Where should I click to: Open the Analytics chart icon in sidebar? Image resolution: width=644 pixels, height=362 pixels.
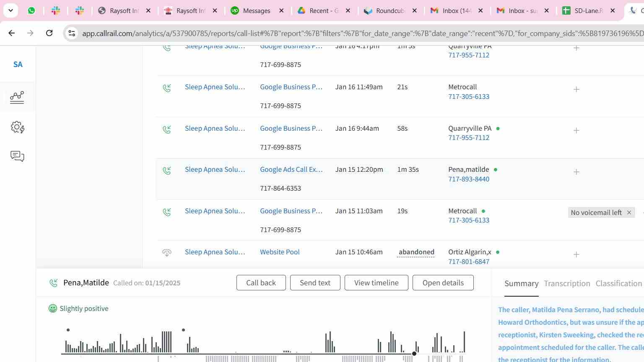(x=17, y=97)
